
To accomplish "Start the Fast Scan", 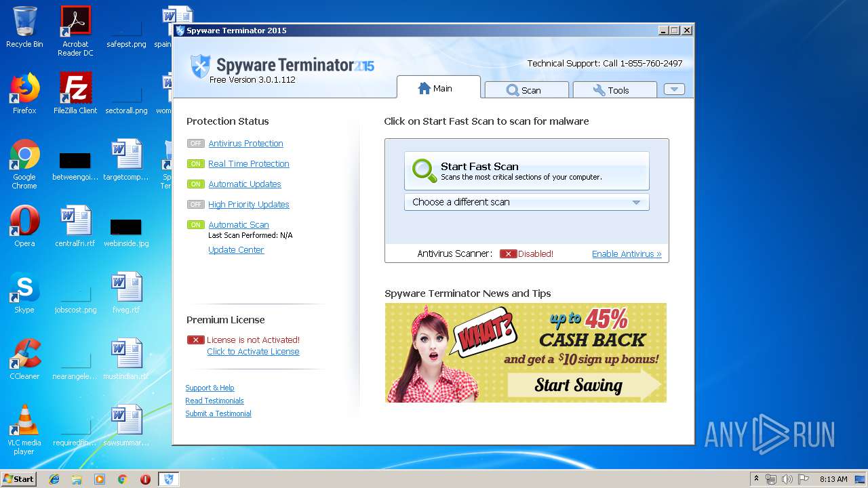I will [527, 171].
